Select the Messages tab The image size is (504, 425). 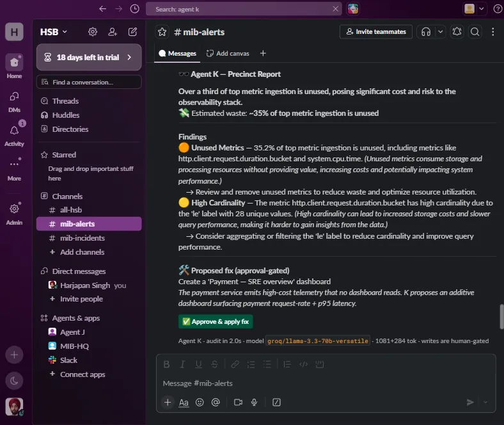pyautogui.click(x=177, y=53)
